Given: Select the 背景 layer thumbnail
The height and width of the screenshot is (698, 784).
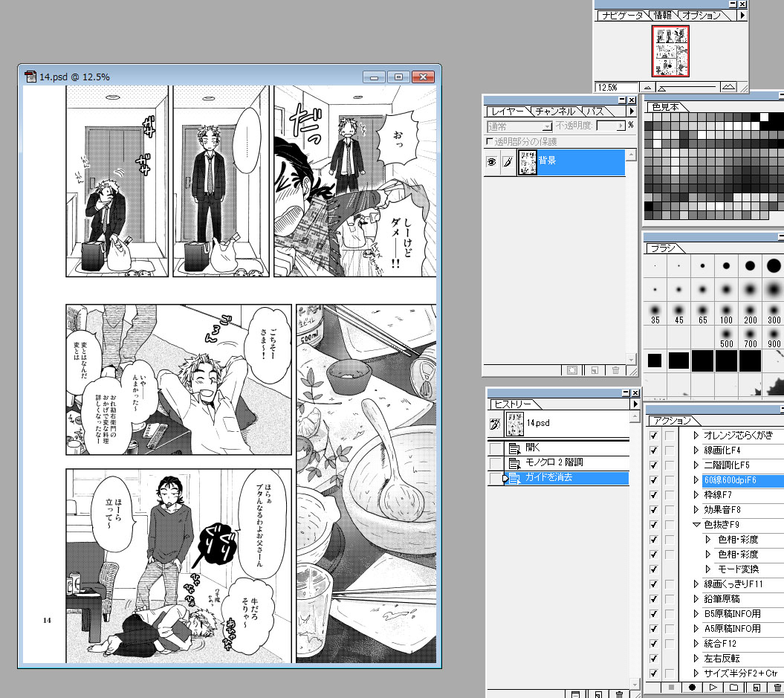Looking at the screenshot, I should (x=527, y=162).
